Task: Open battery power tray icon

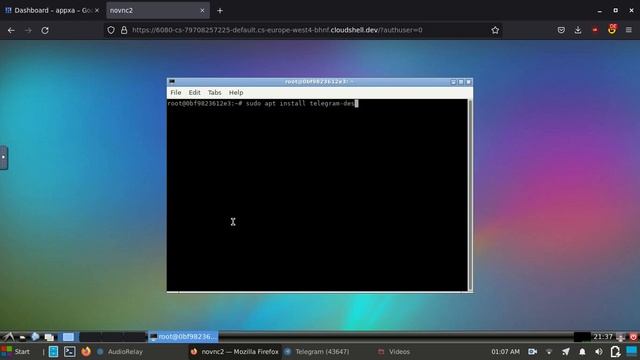Action: point(615,351)
